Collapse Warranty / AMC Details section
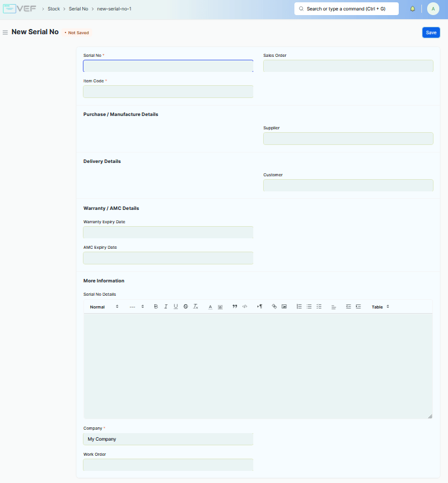This screenshot has width=448, height=483. click(111, 208)
